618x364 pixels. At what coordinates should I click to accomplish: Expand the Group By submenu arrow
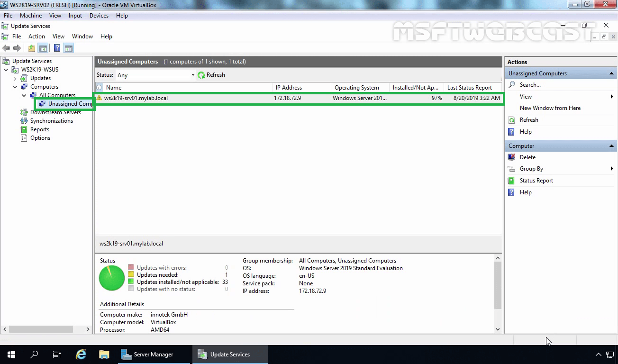coord(612,169)
